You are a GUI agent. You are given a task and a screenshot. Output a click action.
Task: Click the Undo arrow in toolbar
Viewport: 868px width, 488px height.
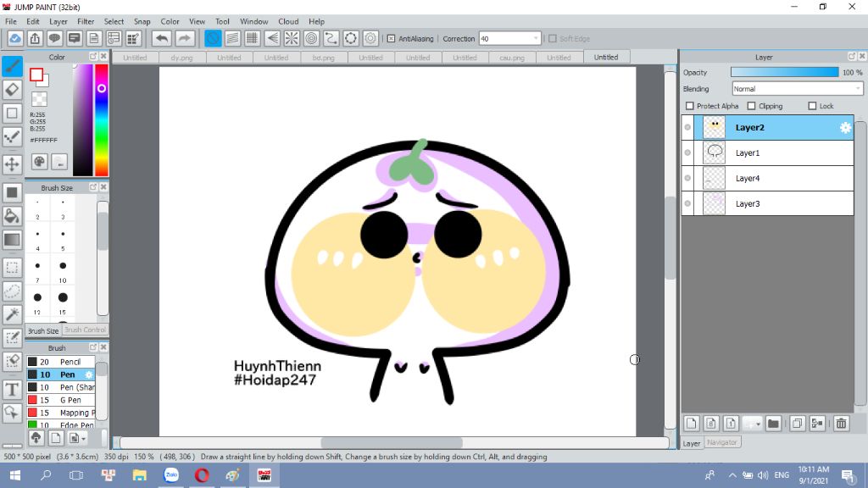pyautogui.click(x=162, y=38)
